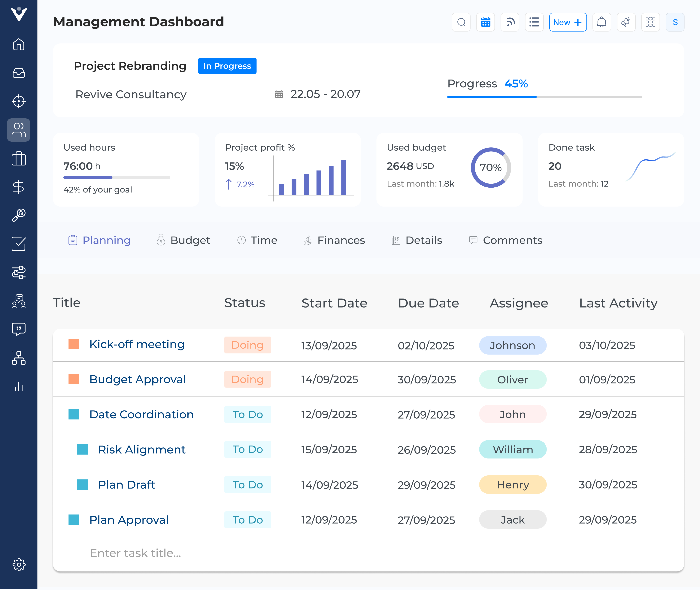Image resolution: width=700 pixels, height=590 pixels.
Task: Open the apps grid icon near profile avatar
Action: [650, 22]
